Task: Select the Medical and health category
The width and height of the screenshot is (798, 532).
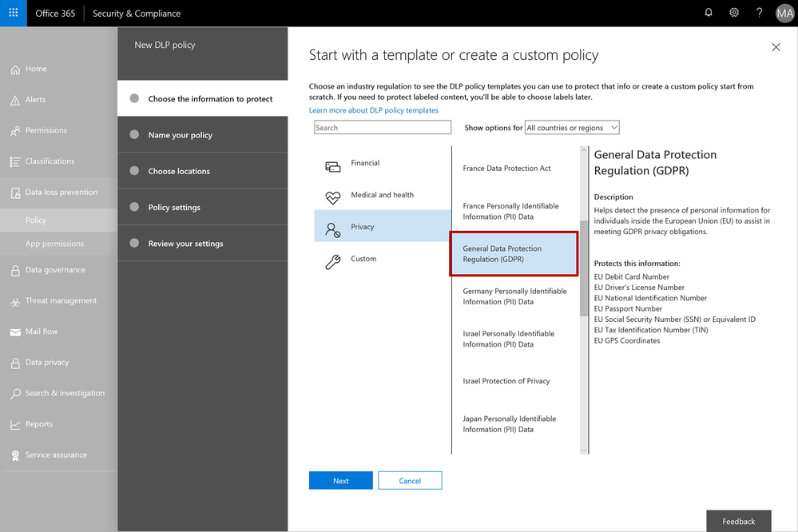Action: coord(382,195)
